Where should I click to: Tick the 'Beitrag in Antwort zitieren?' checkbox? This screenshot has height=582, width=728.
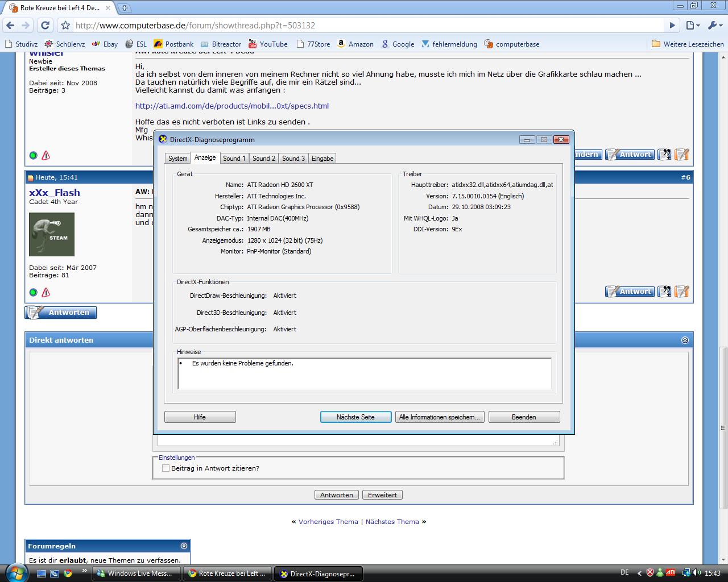coord(166,468)
